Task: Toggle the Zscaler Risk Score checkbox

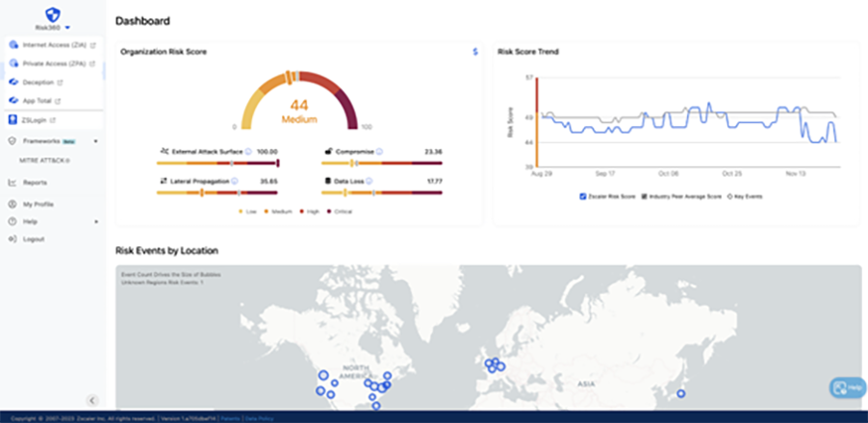Action: pos(583,196)
